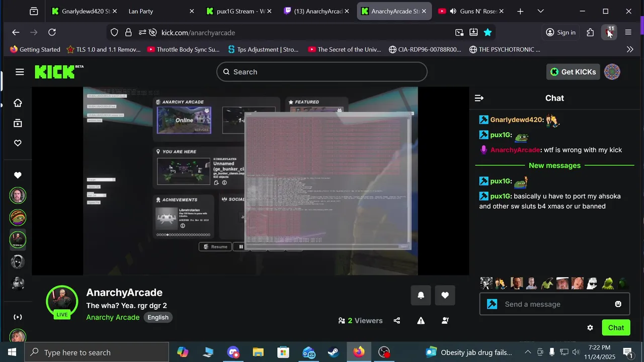Image resolution: width=644 pixels, height=362 pixels.
Task: Go back with the browser back arrow
Action: pyautogui.click(x=16, y=32)
